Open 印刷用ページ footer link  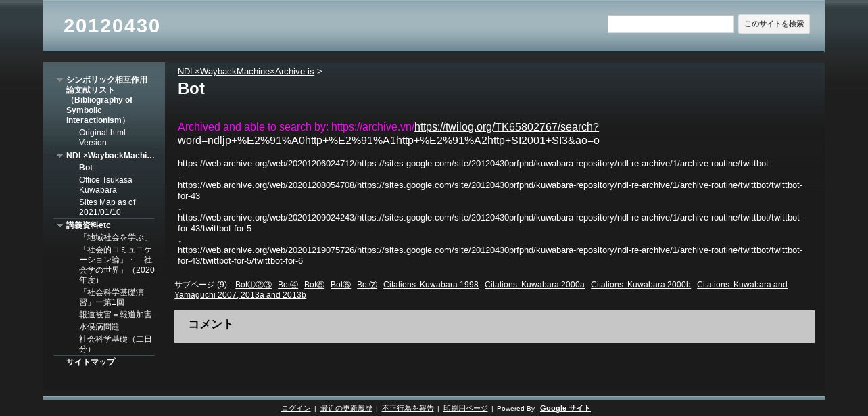(x=465, y=409)
